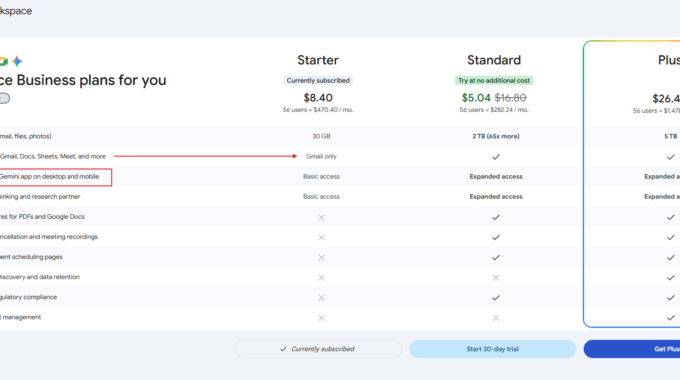Click the Currently subscribed button under Starter

click(x=318, y=349)
